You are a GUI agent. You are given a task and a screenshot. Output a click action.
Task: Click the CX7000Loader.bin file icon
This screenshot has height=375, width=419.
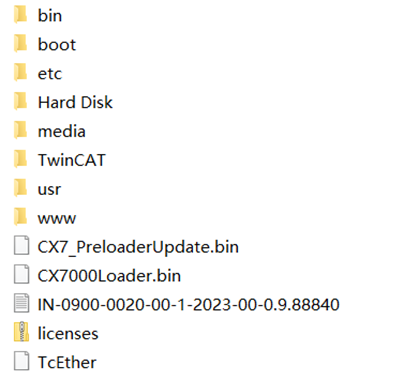click(x=21, y=275)
